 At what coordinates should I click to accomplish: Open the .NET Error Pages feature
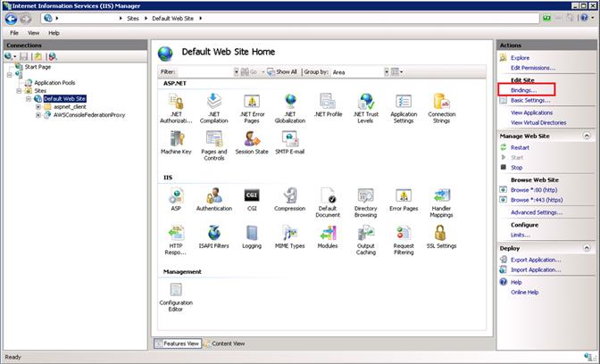(252, 108)
